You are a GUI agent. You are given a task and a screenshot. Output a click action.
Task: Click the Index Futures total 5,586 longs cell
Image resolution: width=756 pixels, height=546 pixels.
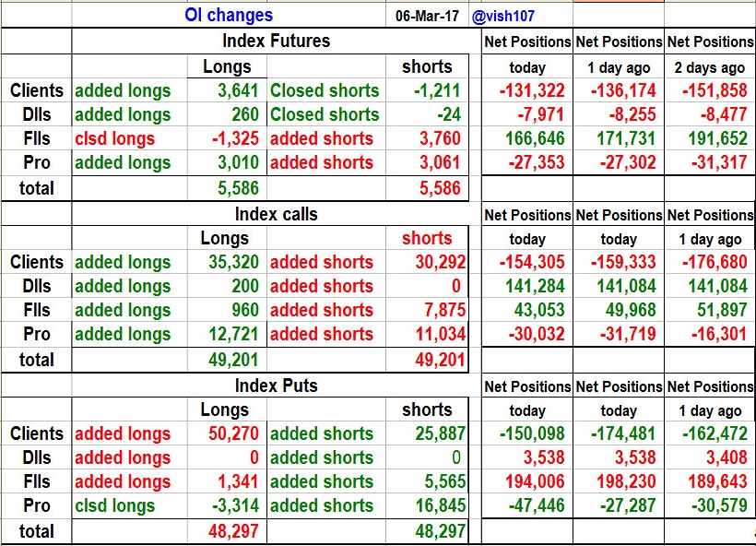click(x=236, y=188)
